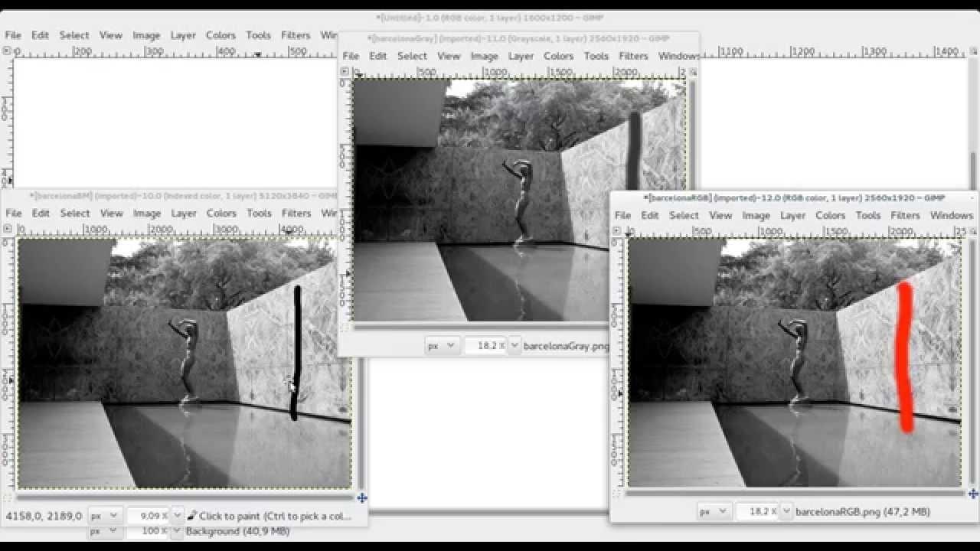The height and width of the screenshot is (551, 980).
Task: Open Image menu in Untitled window
Action: coord(146,35)
